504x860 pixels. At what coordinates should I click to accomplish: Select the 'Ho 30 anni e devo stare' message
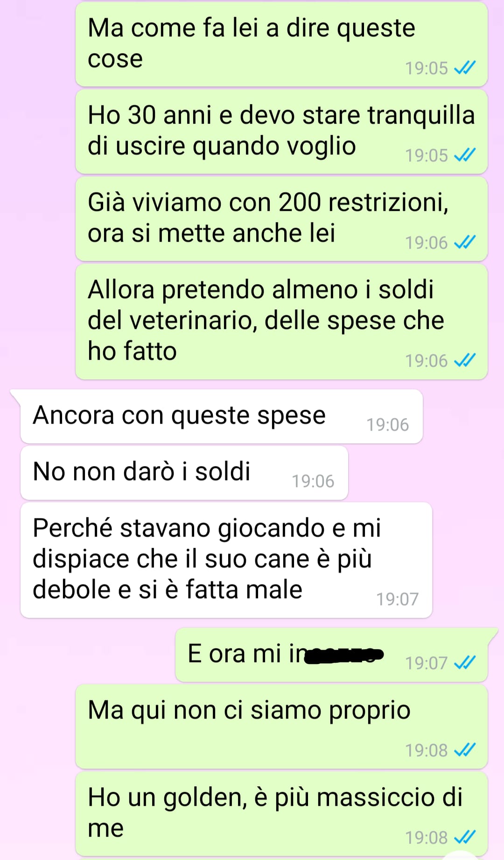281,132
